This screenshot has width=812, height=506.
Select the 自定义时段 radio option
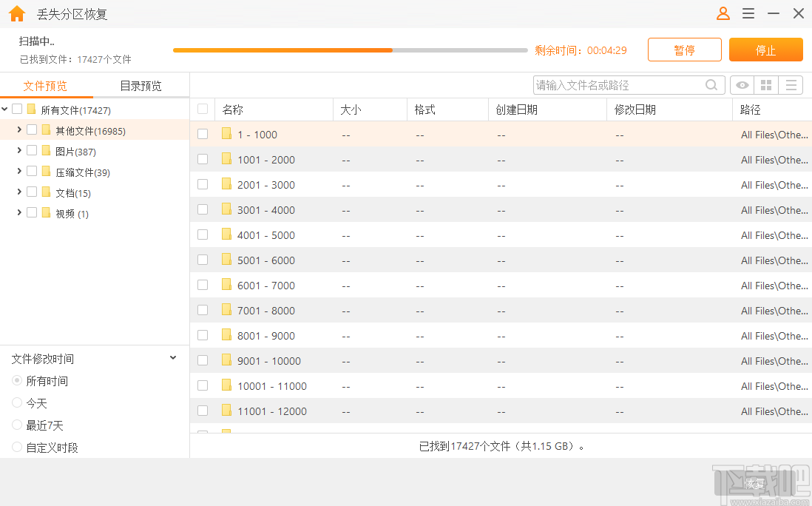(x=17, y=447)
